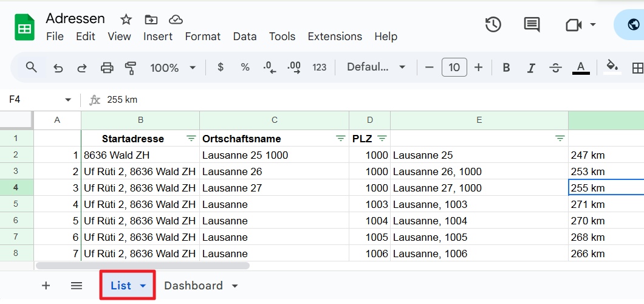
Task: Open filter dropdown on Startadresse column
Action: [191, 139]
